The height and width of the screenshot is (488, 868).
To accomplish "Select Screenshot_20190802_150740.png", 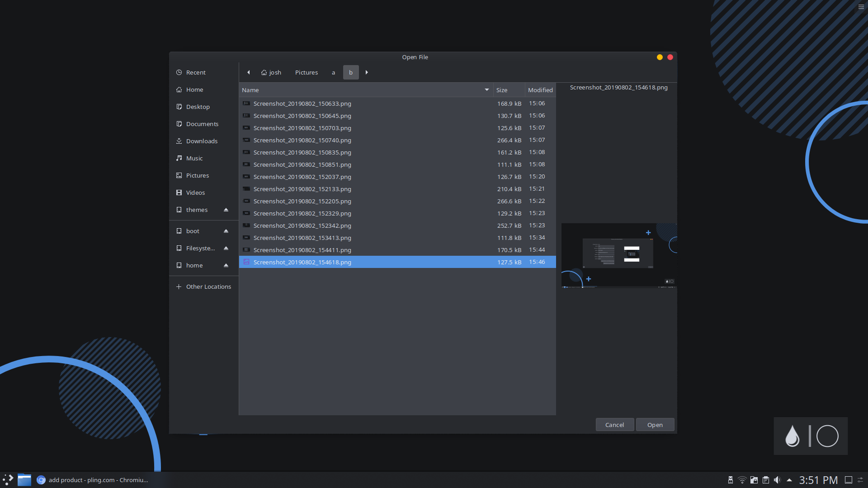I will (397, 140).
